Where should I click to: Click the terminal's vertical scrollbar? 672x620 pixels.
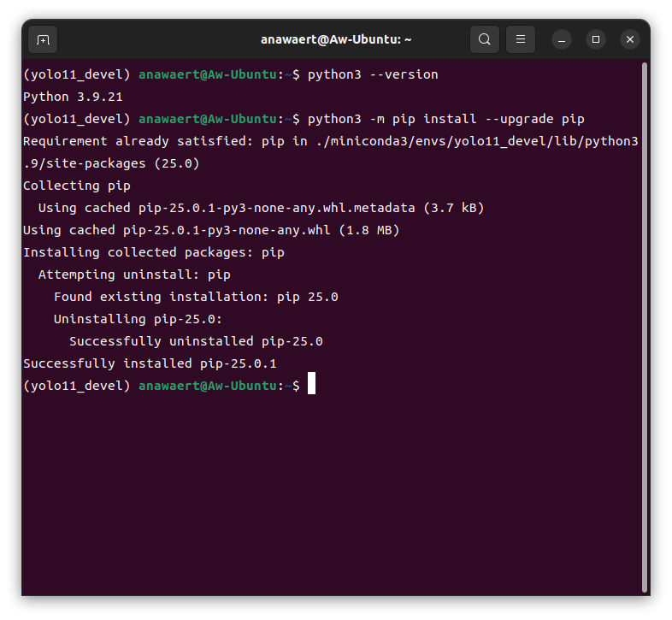click(x=644, y=325)
